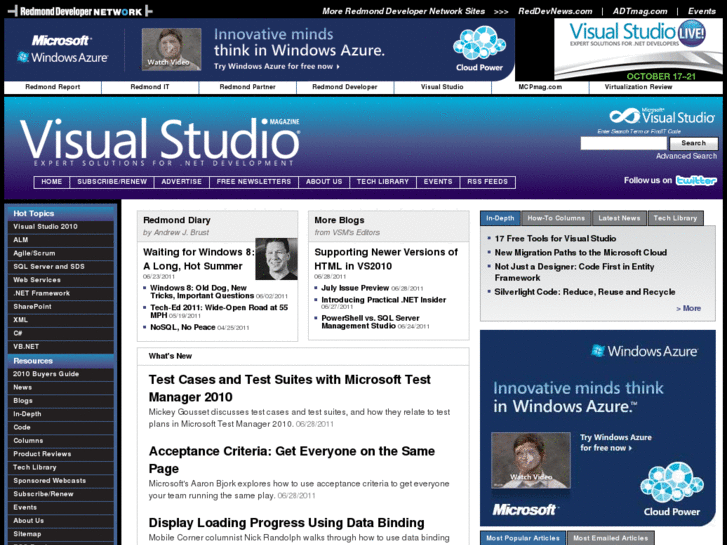Open Supporting Newer Versions of HTML article
This screenshot has height=545, width=727.
click(x=386, y=259)
